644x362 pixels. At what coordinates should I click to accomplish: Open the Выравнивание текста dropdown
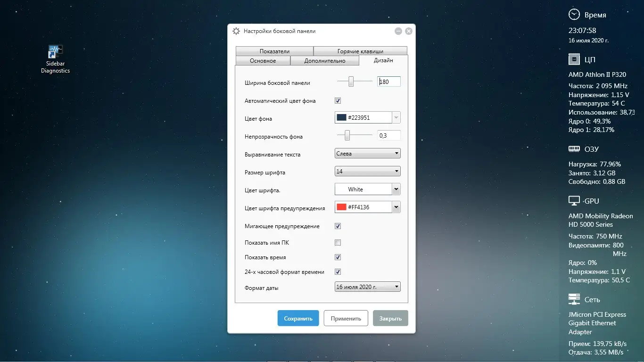(368, 154)
